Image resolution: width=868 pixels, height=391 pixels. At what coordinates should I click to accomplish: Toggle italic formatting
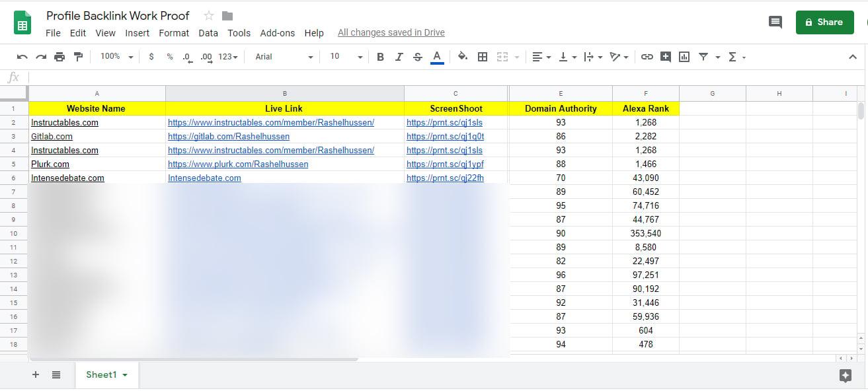click(399, 57)
